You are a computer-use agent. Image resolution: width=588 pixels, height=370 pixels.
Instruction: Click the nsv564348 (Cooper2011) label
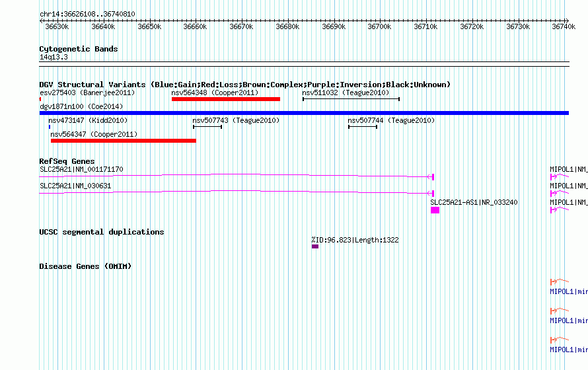[x=215, y=92]
